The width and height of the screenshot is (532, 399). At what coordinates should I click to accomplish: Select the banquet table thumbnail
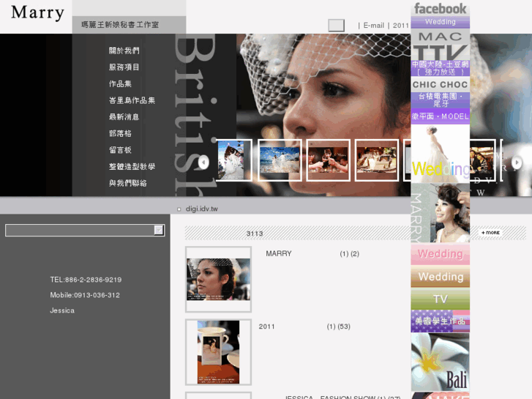click(377, 160)
